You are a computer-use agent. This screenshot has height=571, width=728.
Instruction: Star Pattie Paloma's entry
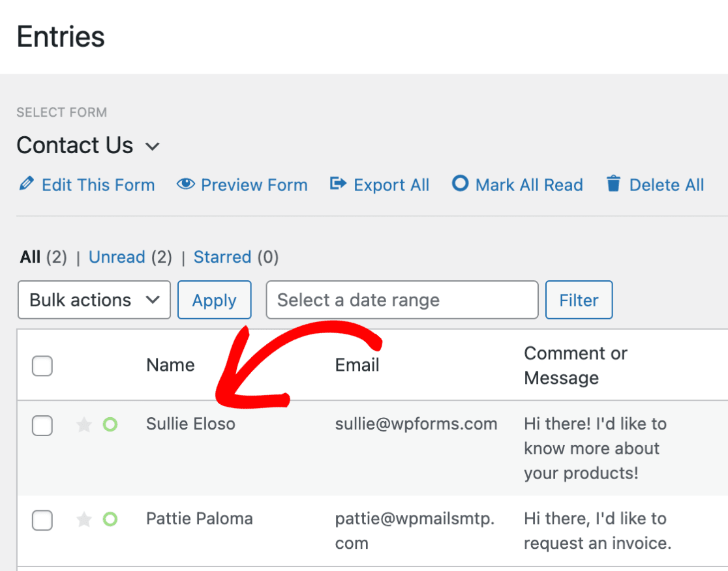point(83,520)
